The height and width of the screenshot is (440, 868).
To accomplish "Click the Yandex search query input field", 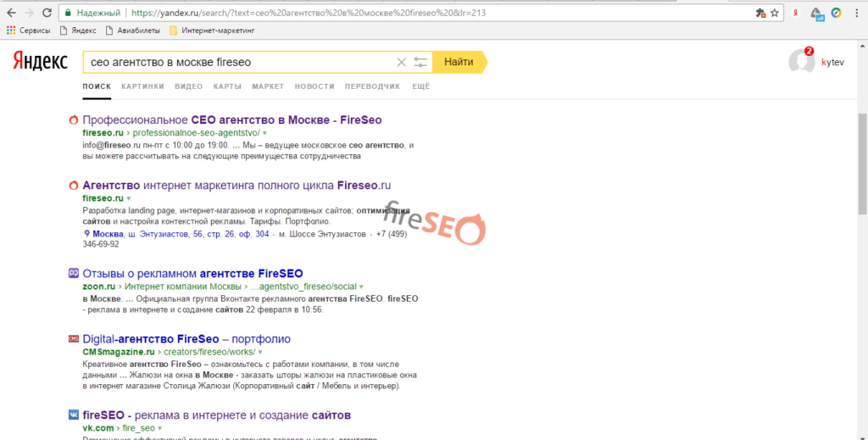I will tap(237, 62).
